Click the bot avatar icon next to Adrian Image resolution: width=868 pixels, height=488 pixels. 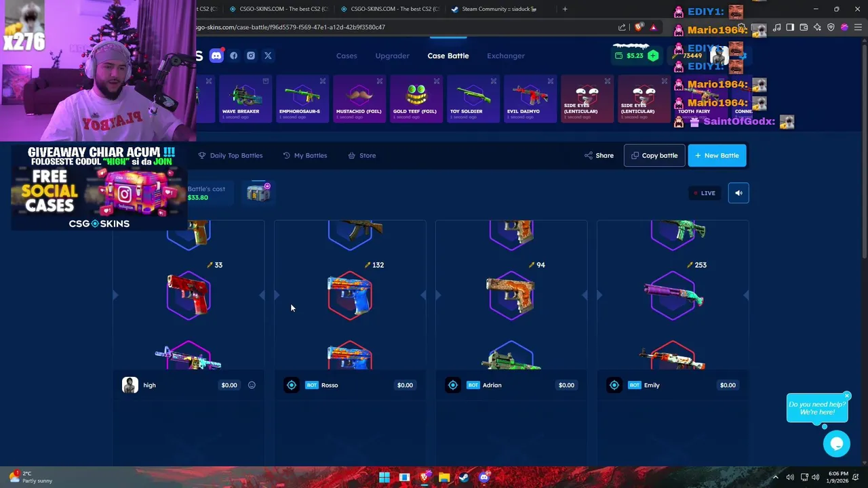click(453, 385)
